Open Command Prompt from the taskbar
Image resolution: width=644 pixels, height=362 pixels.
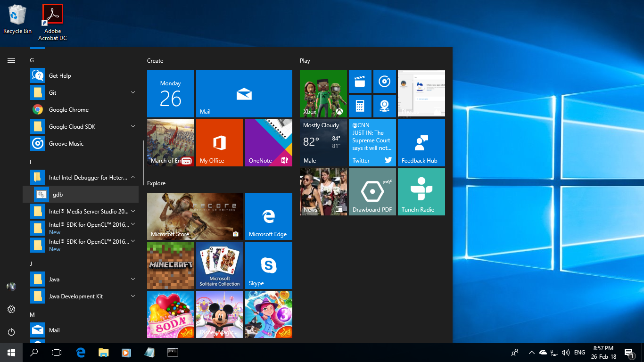coord(173,353)
